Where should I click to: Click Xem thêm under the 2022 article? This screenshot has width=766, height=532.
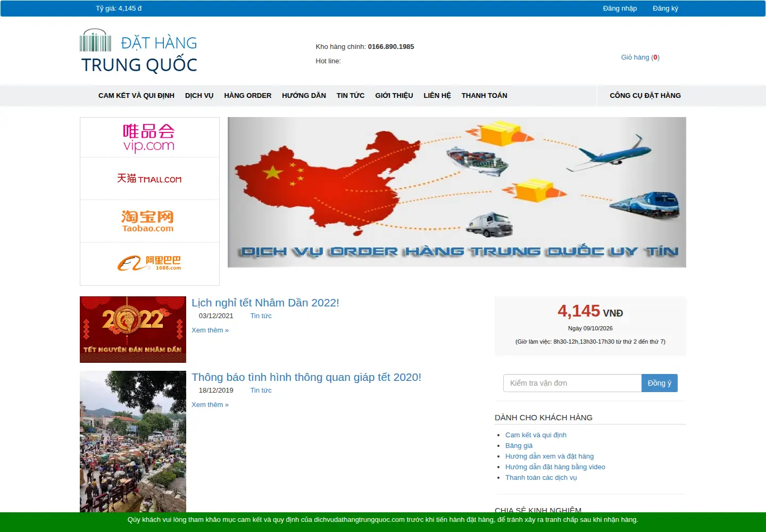(210, 330)
